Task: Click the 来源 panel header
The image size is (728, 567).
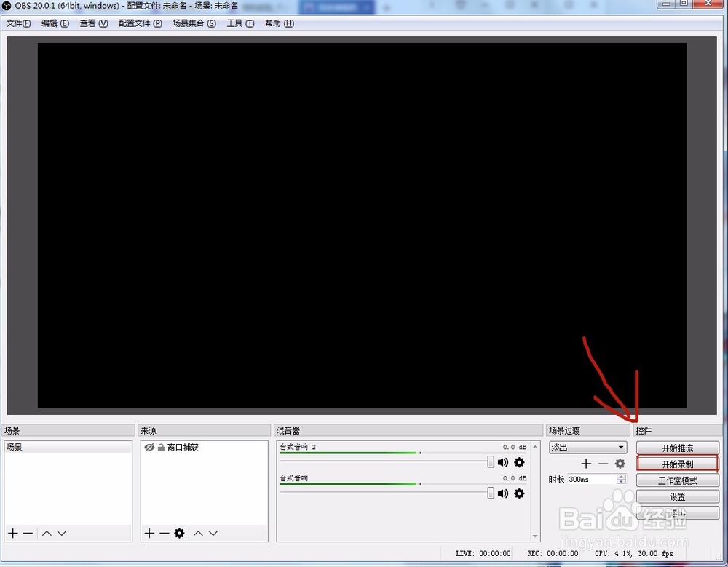Action: click(204, 430)
